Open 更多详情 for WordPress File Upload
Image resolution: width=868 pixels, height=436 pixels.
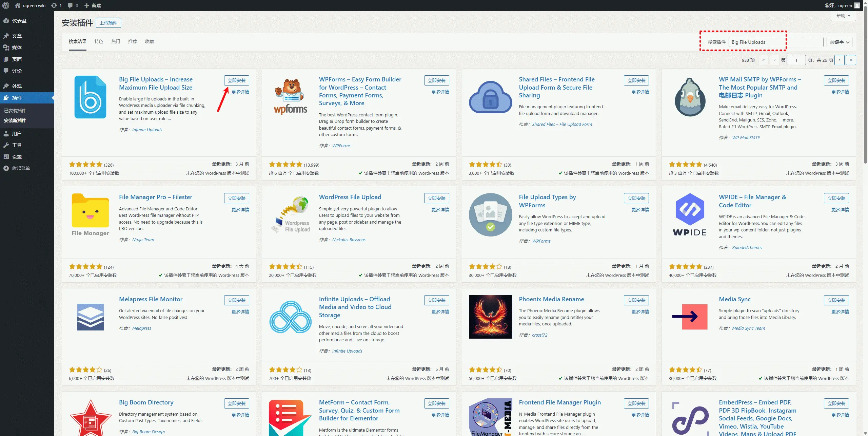pos(440,210)
